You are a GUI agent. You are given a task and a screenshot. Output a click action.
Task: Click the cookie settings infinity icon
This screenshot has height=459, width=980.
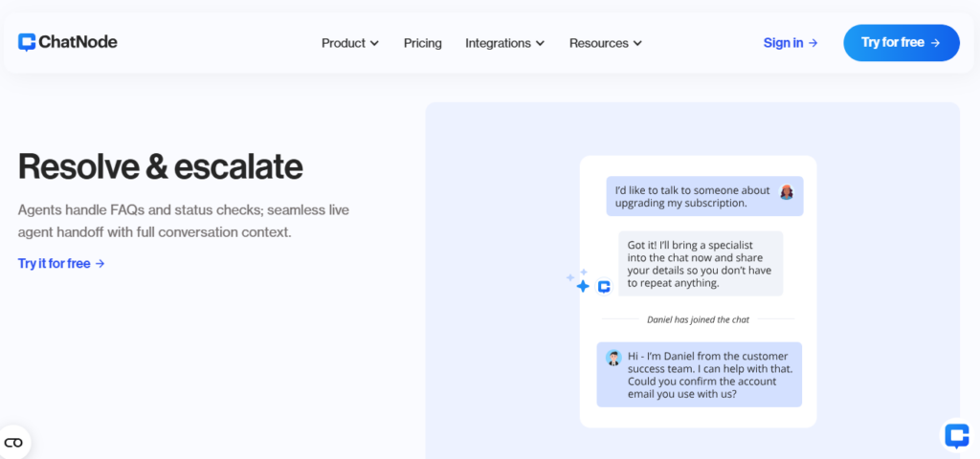(13, 443)
